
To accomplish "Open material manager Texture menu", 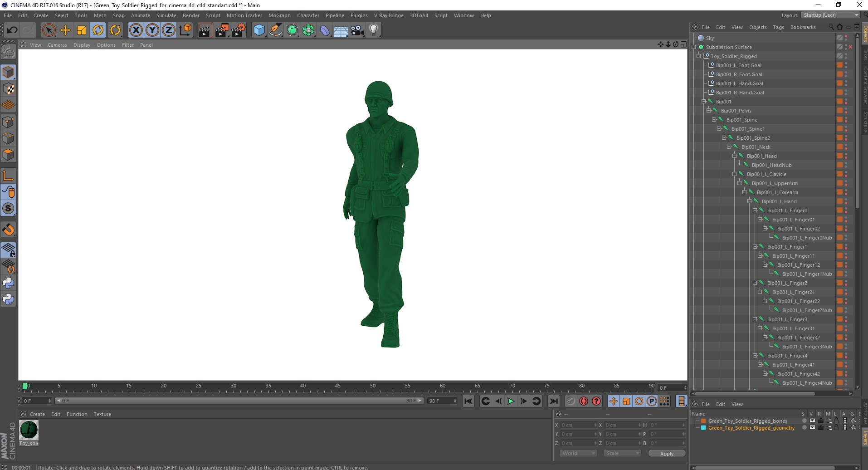I will pos(102,414).
